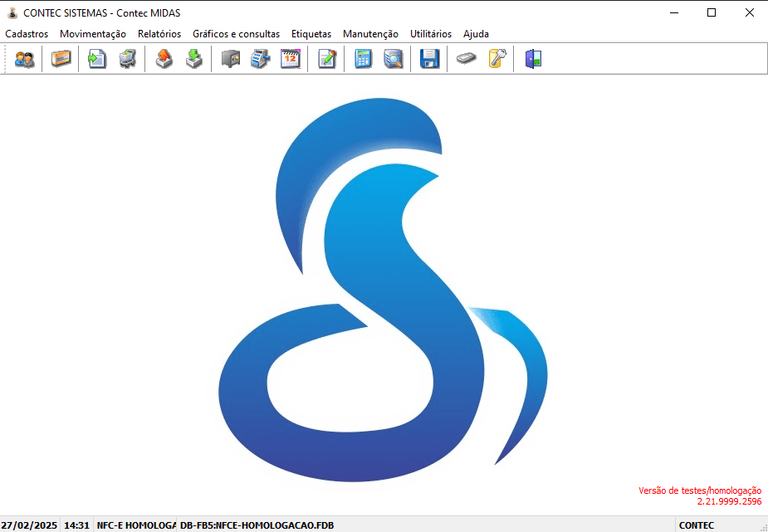The width and height of the screenshot is (768, 532).
Task: Open the shopping cart toolbar icon
Action: pyautogui.click(x=127, y=59)
